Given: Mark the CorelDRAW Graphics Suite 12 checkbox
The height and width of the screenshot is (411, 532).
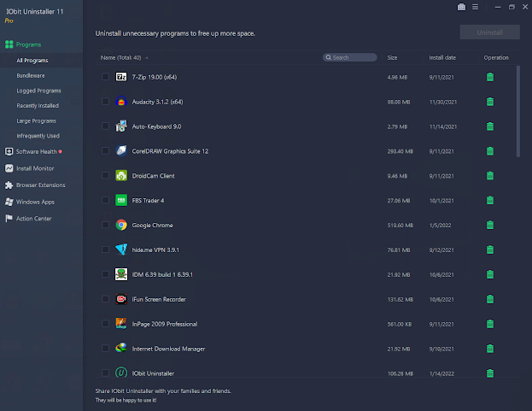Looking at the screenshot, I should point(106,150).
